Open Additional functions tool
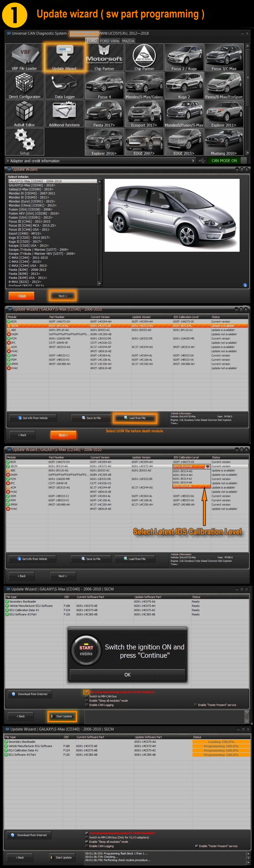Screen dimensions: 254x868 click(64, 114)
